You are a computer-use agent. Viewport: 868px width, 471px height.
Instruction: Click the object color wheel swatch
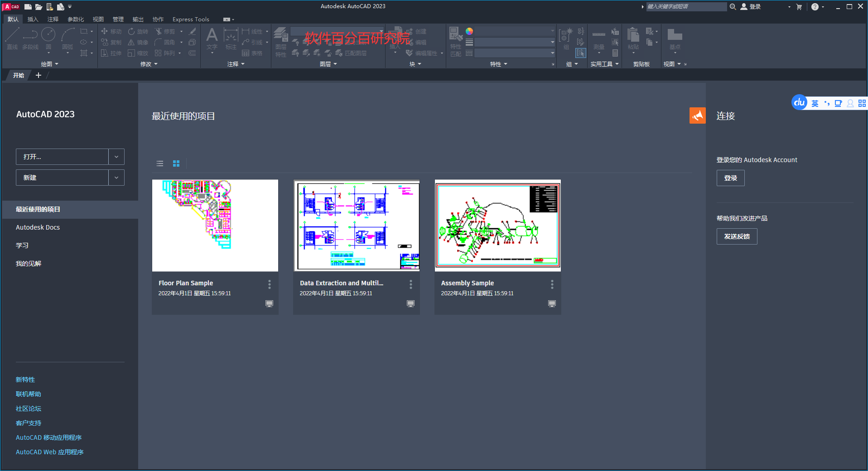click(x=469, y=31)
